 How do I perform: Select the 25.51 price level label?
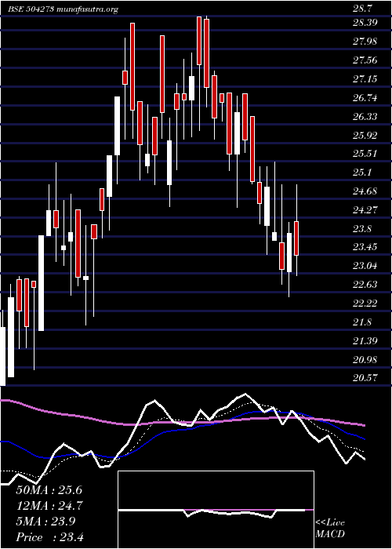(x=365, y=154)
